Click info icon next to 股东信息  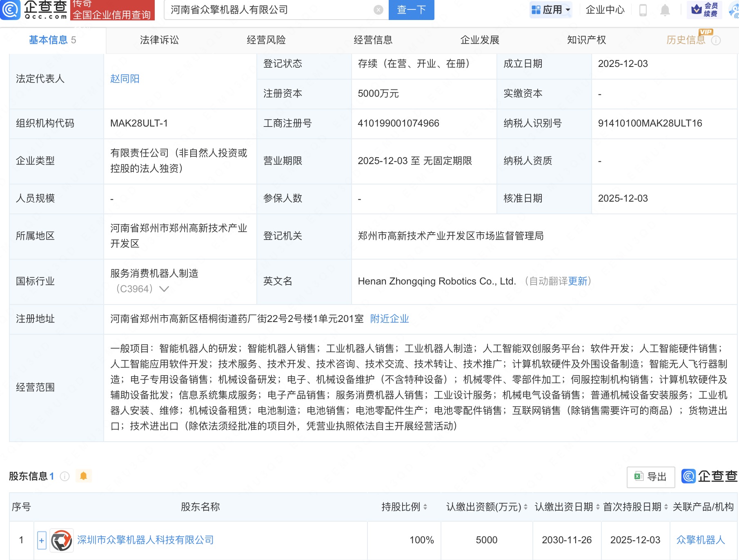pyautogui.click(x=65, y=476)
